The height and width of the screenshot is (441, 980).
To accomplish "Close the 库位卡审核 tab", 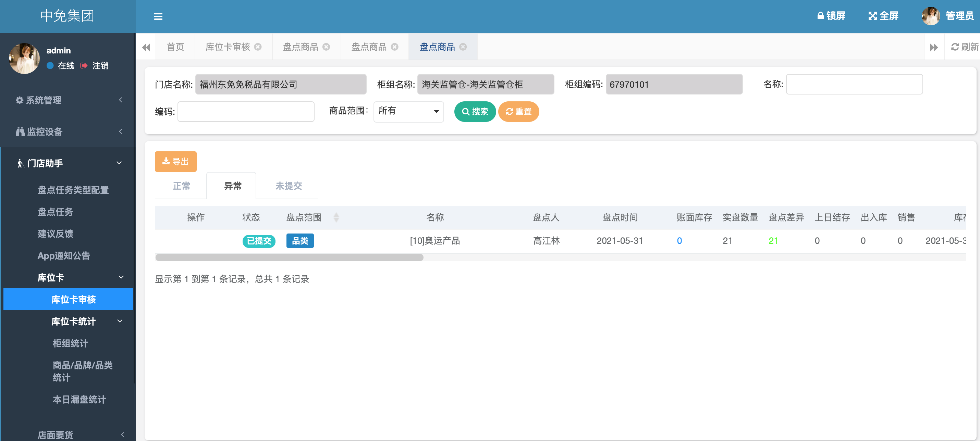I will tap(258, 47).
